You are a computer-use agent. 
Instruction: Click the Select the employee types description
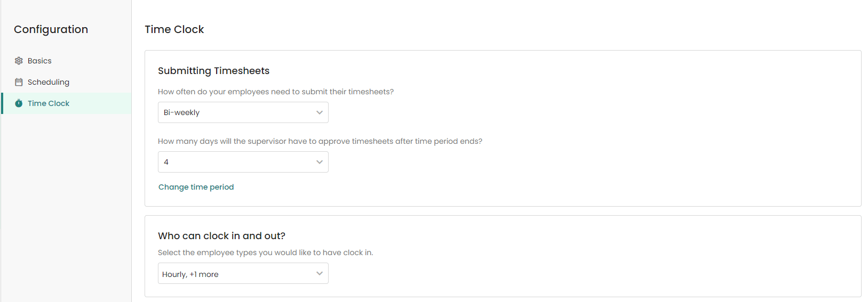[x=265, y=252]
